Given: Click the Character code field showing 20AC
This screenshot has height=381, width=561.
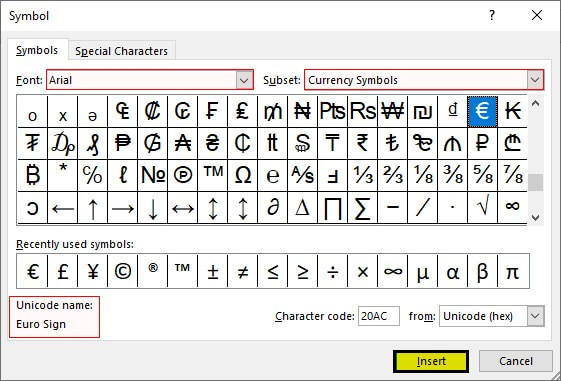Looking at the screenshot, I should (379, 316).
